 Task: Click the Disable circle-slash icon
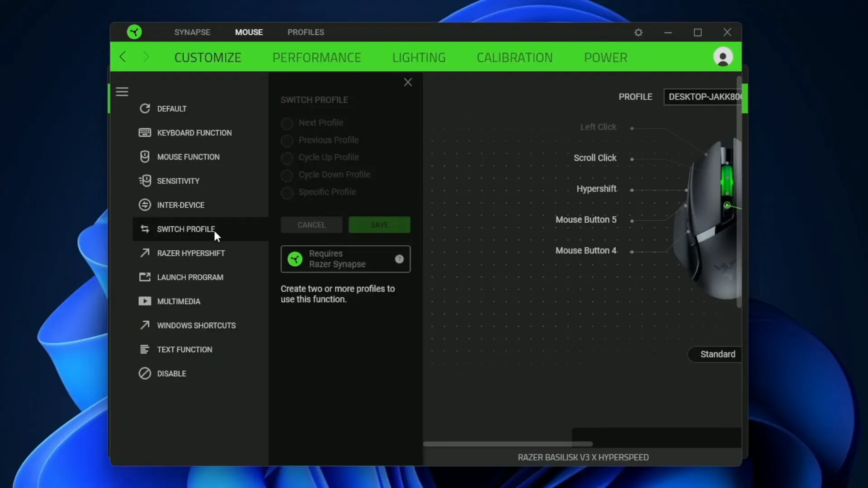coord(145,373)
